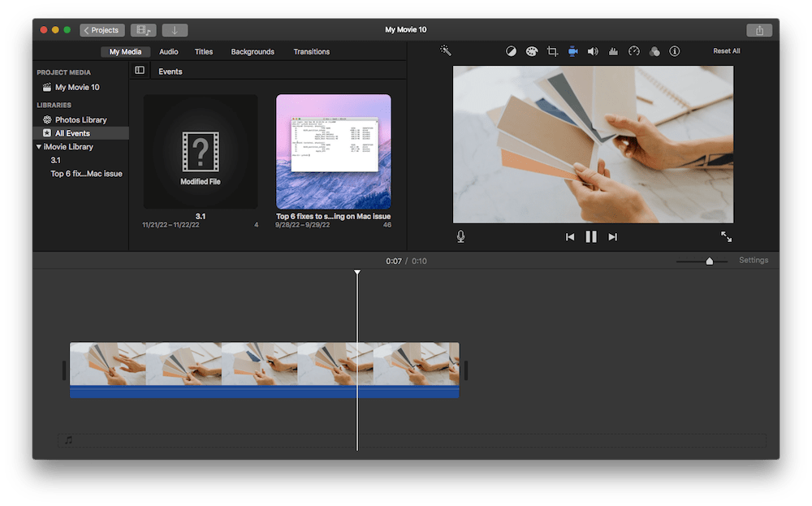Open the Backgrounds tab
Screen dimensions: 812x506
click(x=253, y=52)
